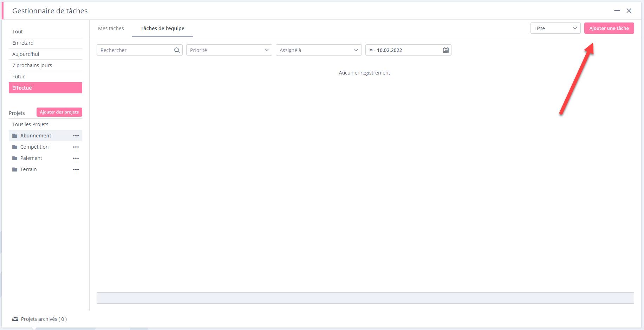
Task: Click the Ajouter une tâche button
Action: coord(609,28)
